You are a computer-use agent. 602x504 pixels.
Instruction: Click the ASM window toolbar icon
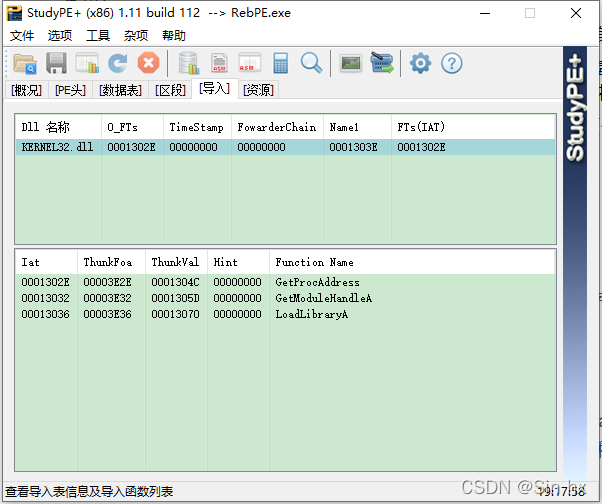click(250, 63)
